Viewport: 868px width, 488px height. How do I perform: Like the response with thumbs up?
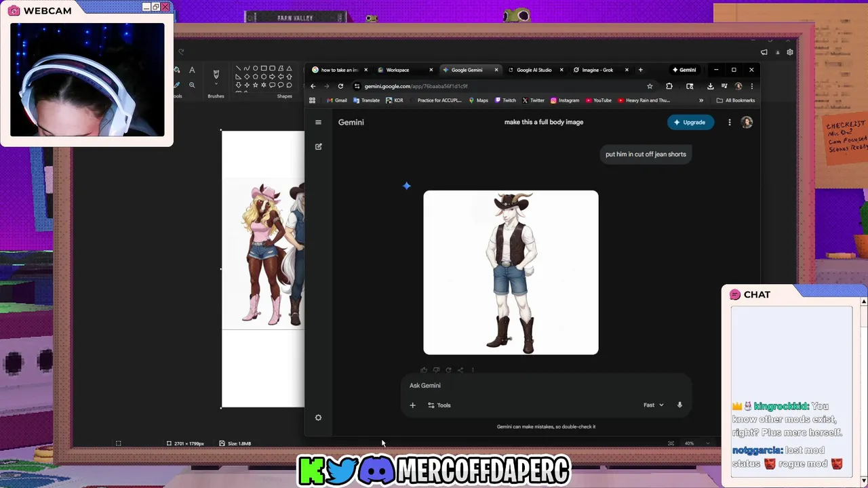pos(424,370)
